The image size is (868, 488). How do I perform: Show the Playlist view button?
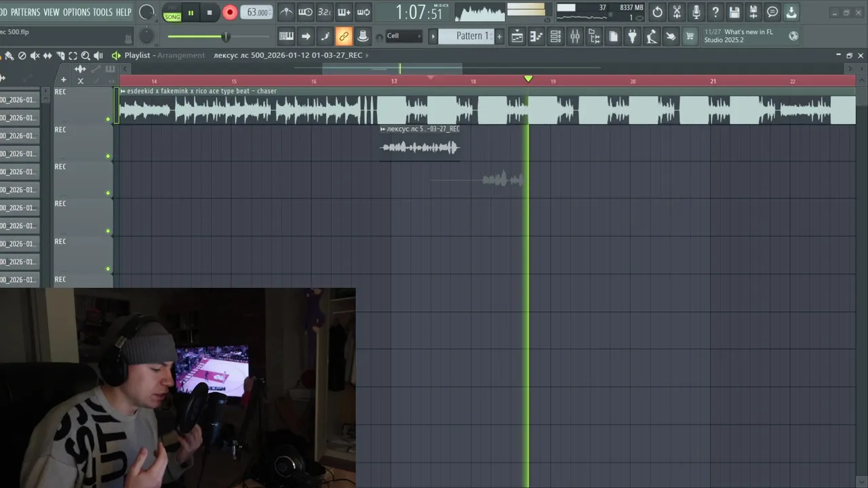click(517, 36)
